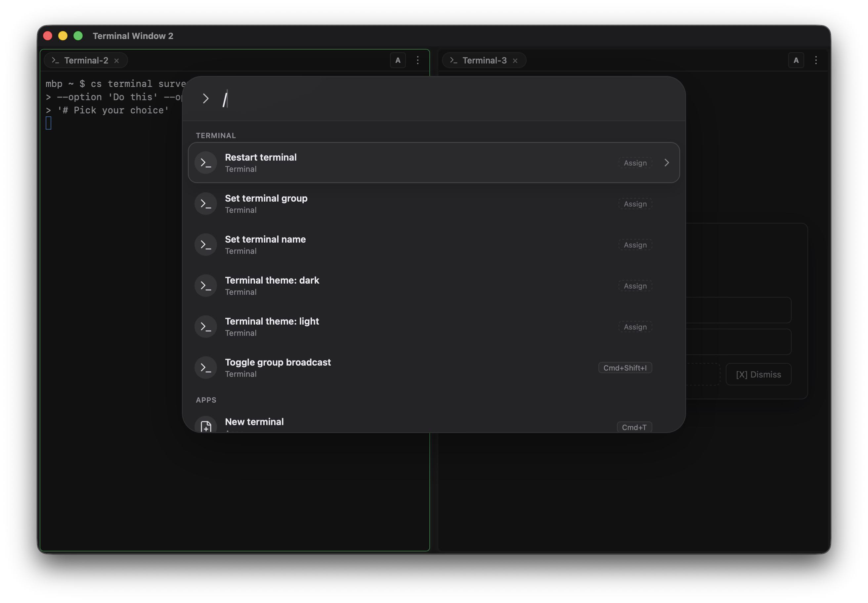868x603 pixels.
Task: Run Toggle group broadcast command
Action: point(434,368)
